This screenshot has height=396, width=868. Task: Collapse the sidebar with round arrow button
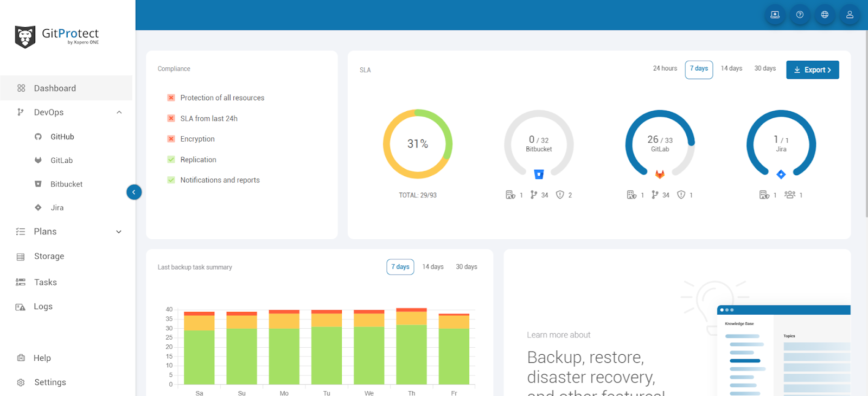(134, 192)
